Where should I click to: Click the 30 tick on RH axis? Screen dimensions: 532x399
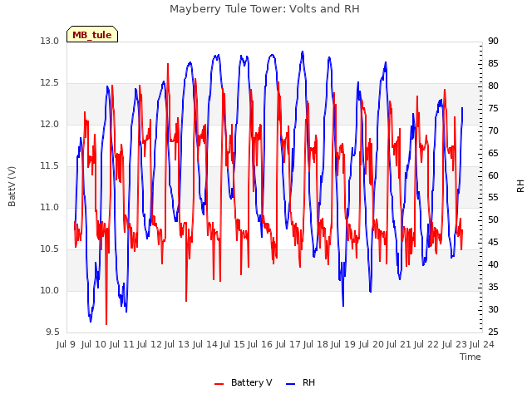[493, 309]
